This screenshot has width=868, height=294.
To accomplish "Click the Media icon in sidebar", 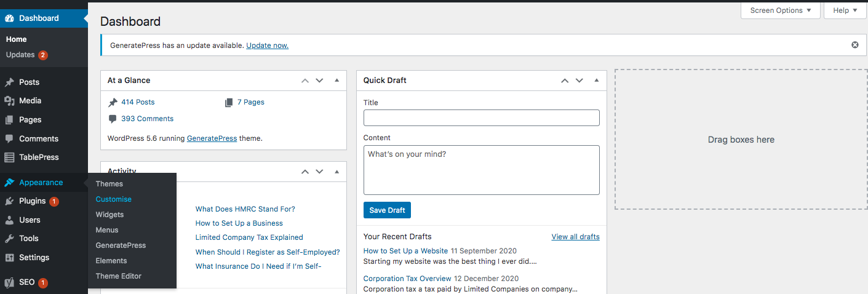I will tap(9, 101).
